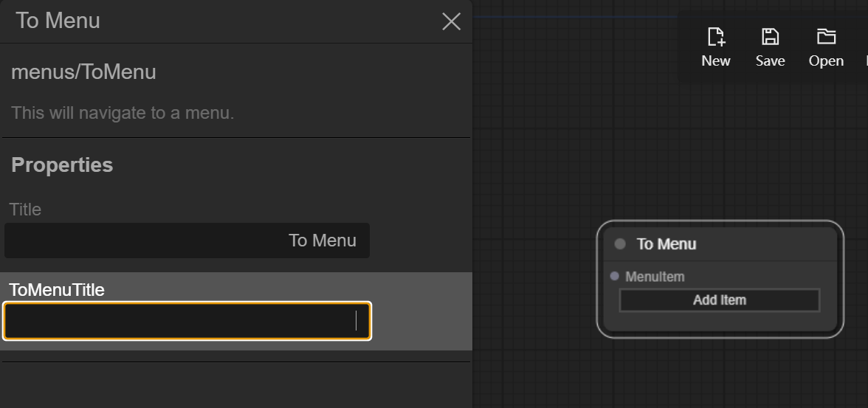Click the Save floppy disk icon

pyautogui.click(x=770, y=37)
